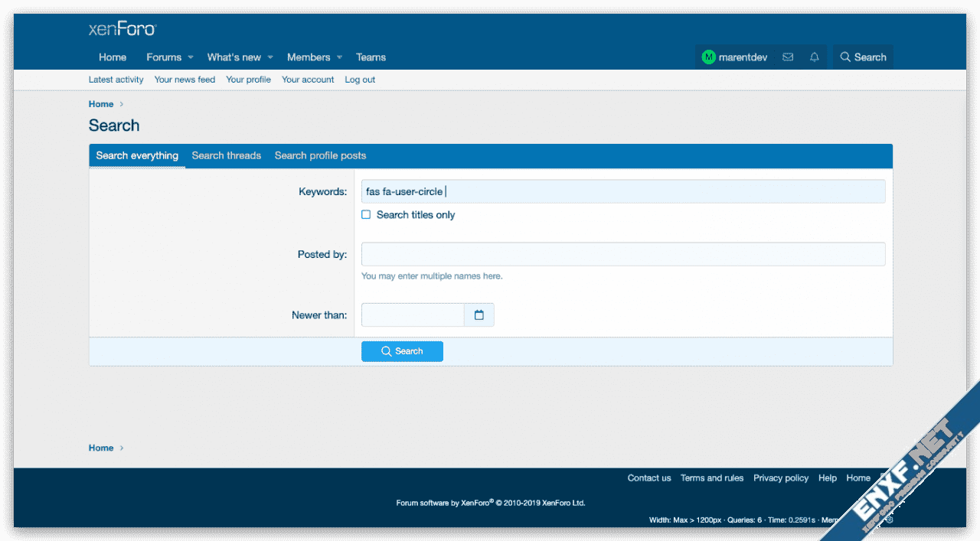Open the date picker calendar icon
Image resolution: width=980 pixels, height=541 pixels.
[479, 315]
